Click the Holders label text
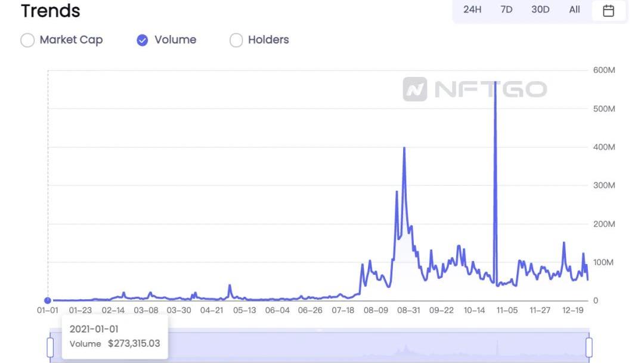This screenshot has width=644, height=363. [x=268, y=40]
